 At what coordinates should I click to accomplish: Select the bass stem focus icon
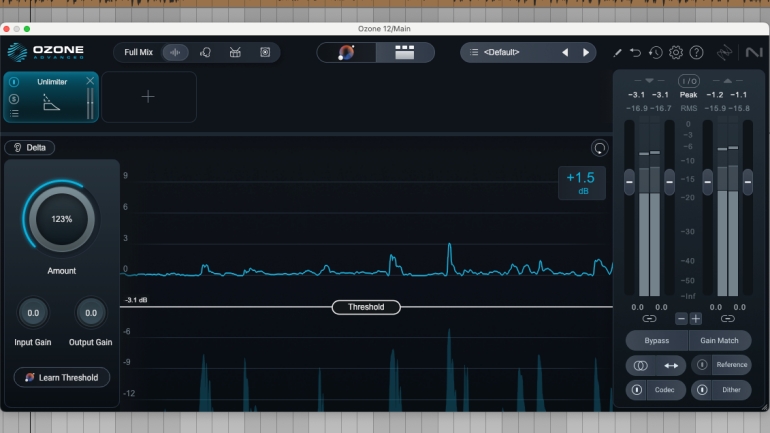pyautogui.click(x=265, y=52)
